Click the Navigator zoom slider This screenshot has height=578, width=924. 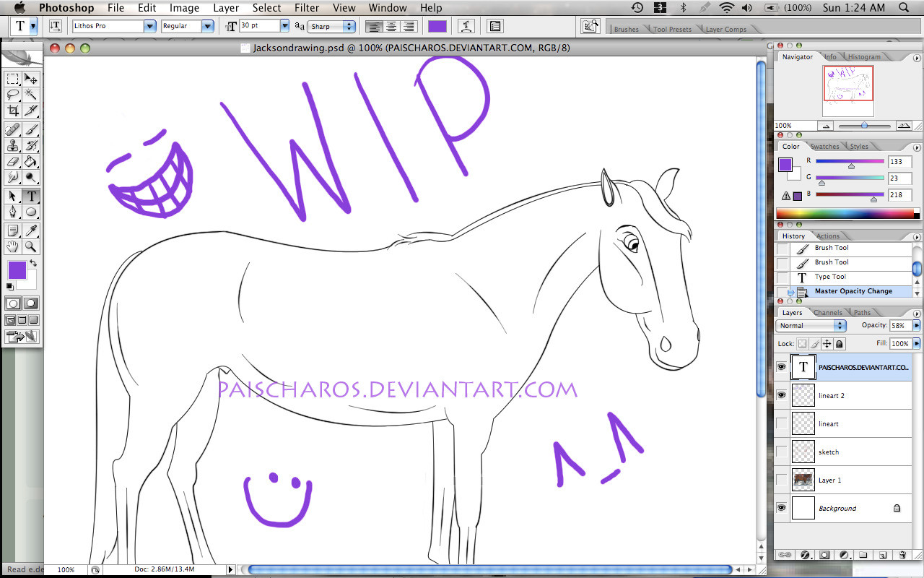point(864,125)
